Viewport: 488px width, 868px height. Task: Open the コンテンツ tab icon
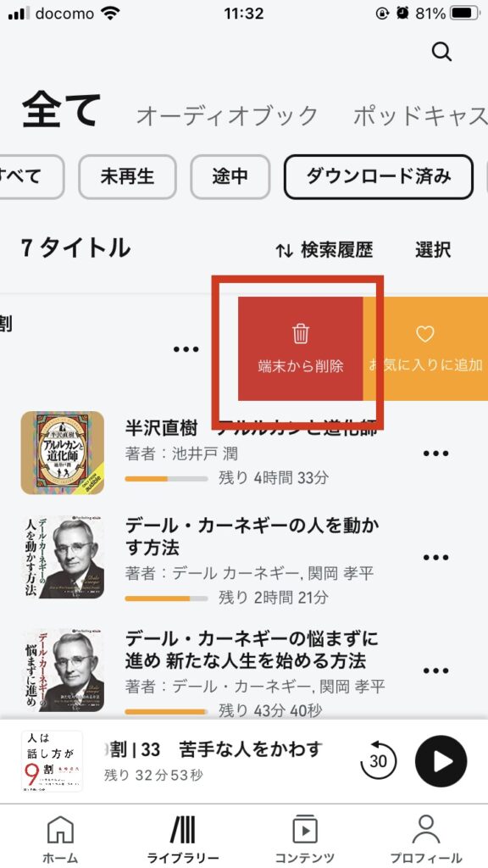click(304, 829)
